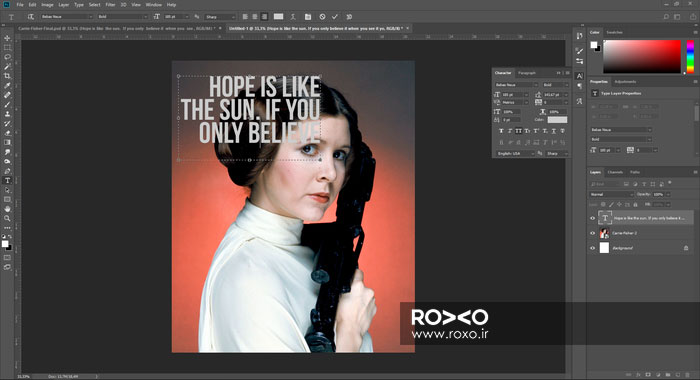The height and width of the screenshot is (380, 700).
Task: Select the Rectangular Marquee tool
Action: [x=7, y=48]
